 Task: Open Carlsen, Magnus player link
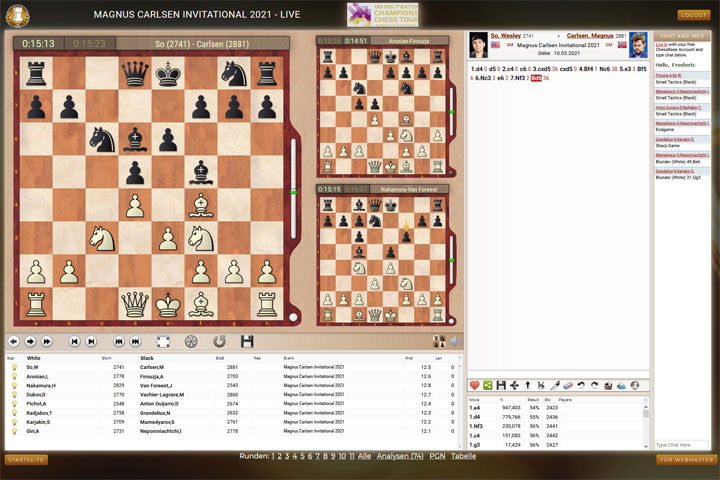pyautogui.click(x=590, y=35)
